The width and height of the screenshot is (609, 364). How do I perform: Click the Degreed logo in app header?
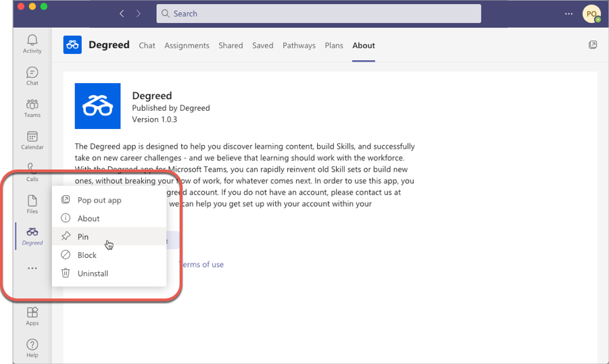[72, 45]
